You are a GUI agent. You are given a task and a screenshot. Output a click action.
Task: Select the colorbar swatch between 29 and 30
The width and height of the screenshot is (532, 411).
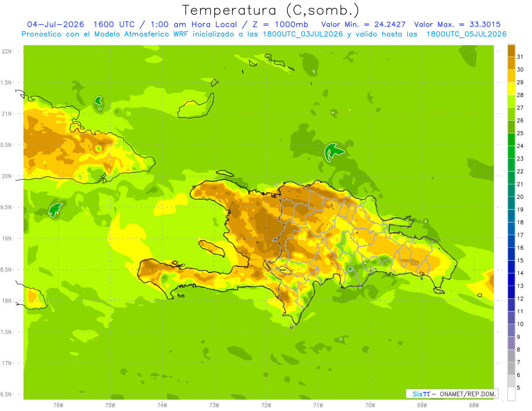[x=511, y=76]
